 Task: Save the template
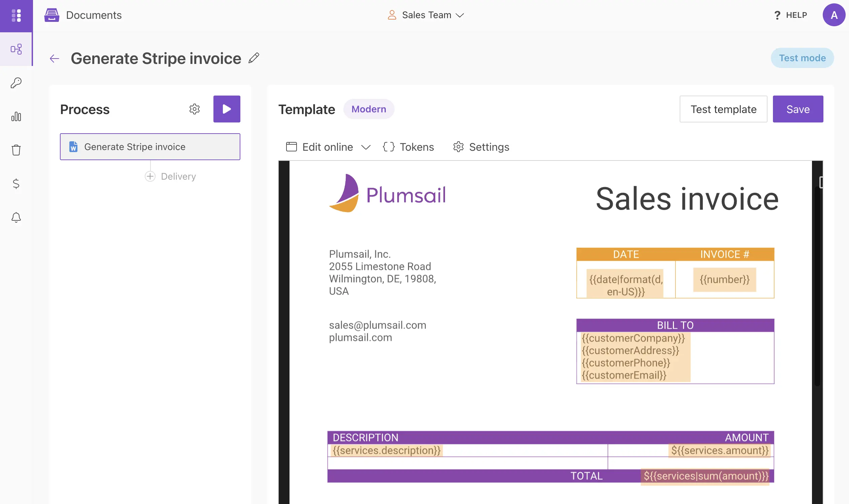click(798, 109)
